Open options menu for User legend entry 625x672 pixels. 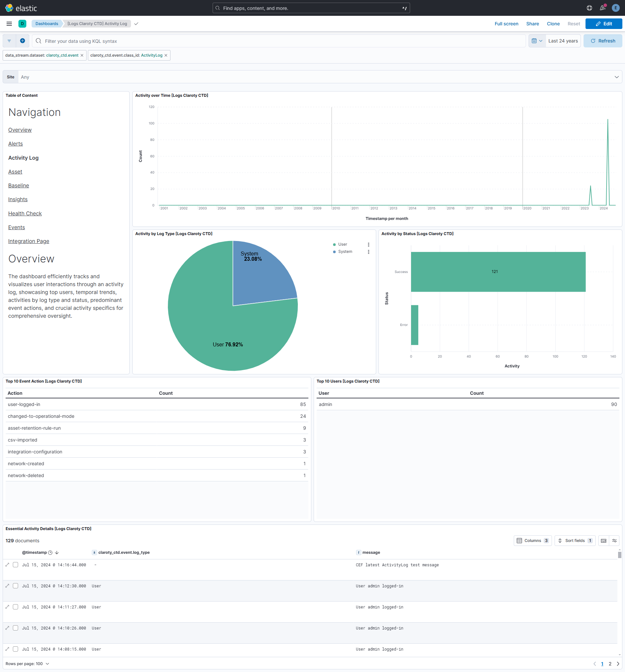click(368, 244)
